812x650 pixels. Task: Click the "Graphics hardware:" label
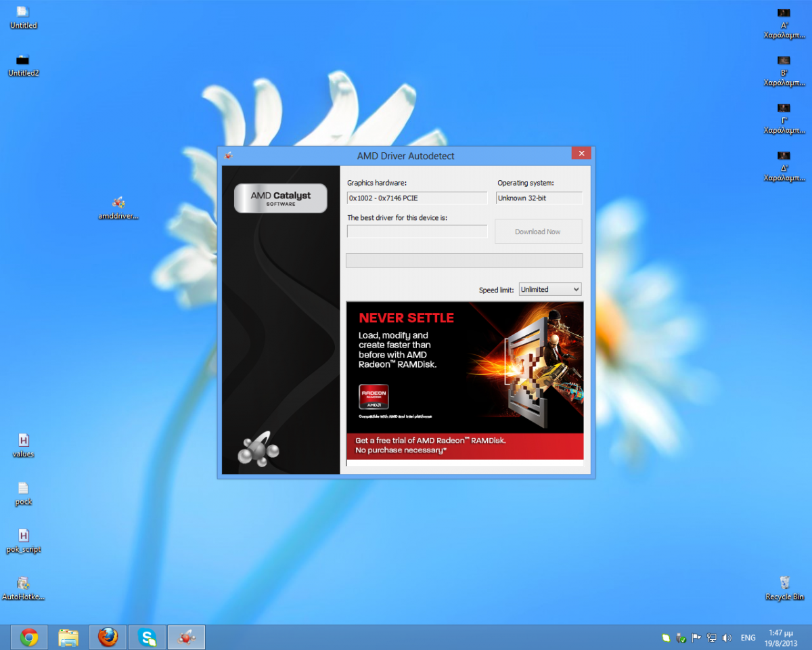tap(377, 183)
